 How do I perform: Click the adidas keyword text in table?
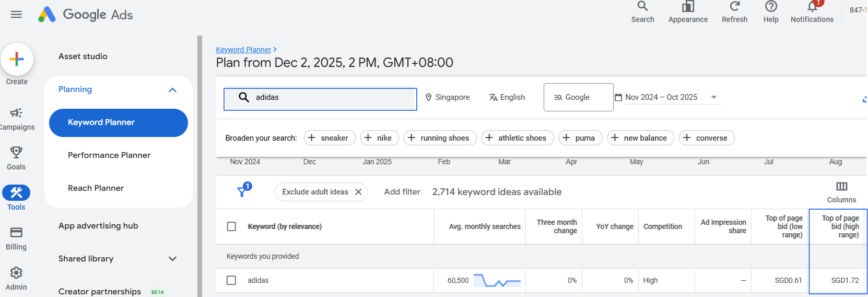(258, 280)
